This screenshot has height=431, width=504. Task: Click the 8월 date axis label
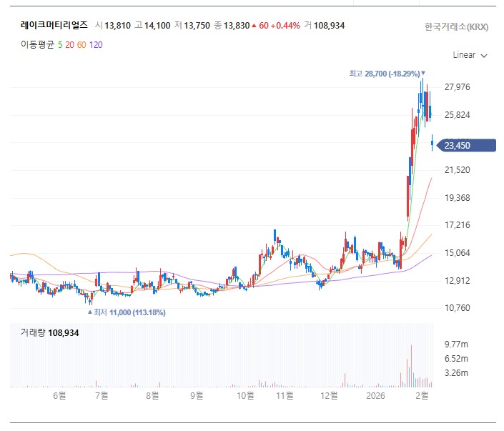point(152,395)
